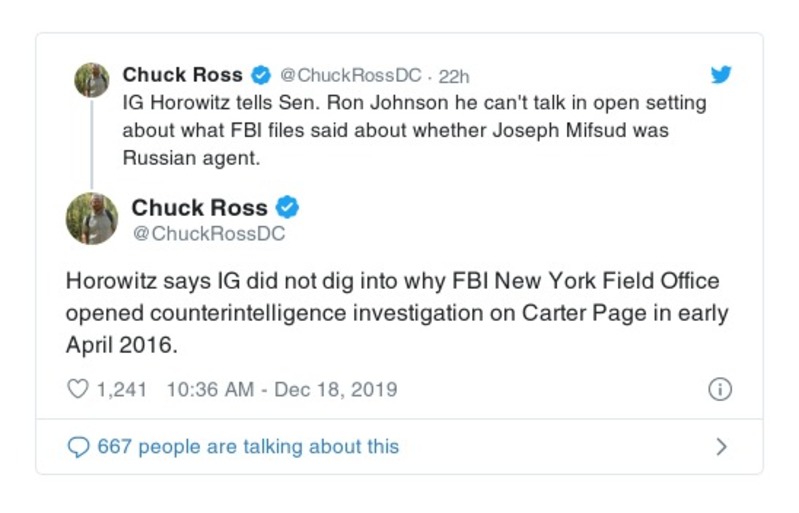Viewport: 799px width, 513px height.
Task: Open "667 people are talking about this"
Action: (248, 447)
